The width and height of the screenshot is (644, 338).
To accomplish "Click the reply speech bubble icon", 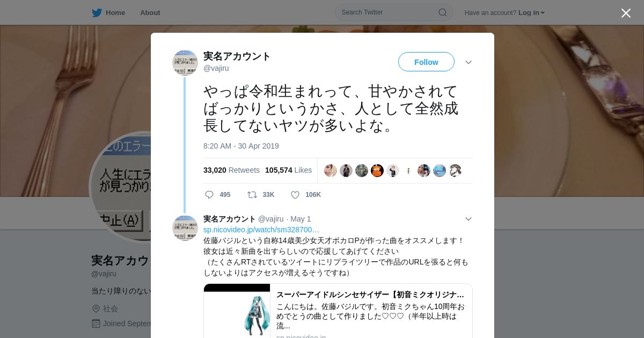I will tap(209, 195).
